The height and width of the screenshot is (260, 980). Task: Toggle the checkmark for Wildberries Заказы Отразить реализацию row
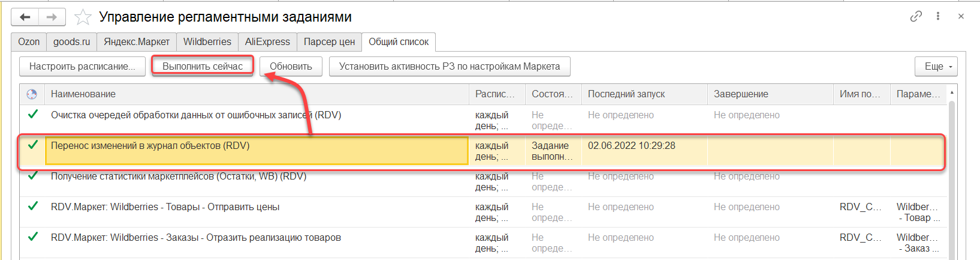[33, 237]
